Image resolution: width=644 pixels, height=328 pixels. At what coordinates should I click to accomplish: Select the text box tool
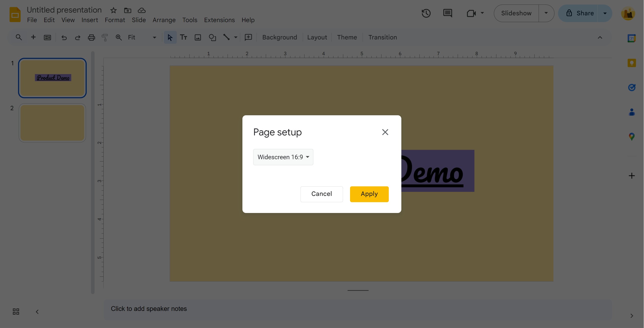coord(183,37)
